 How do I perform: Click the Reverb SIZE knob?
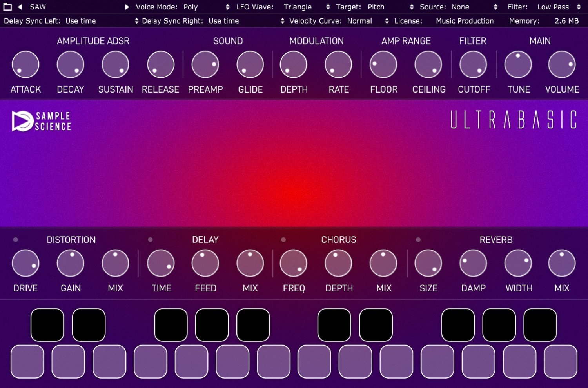(x=428, y=263)
